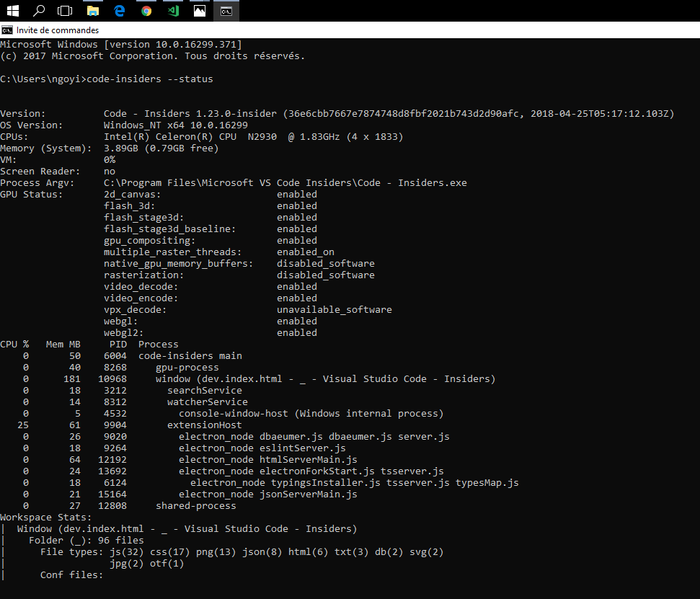The width and height of the screenshot is (700, 599).
Task: Open Microsoft Edge from the taskbar
Action: [x=120, y=11]
